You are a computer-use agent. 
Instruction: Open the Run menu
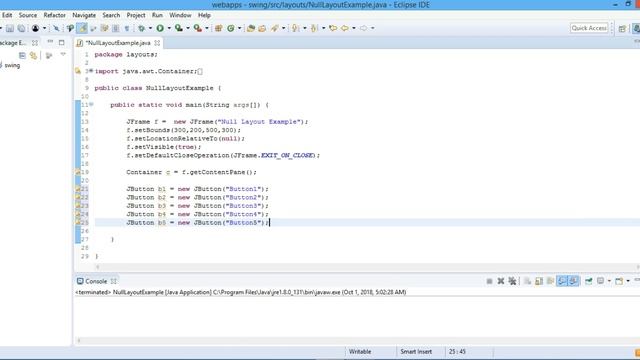[x=157, y=15]
